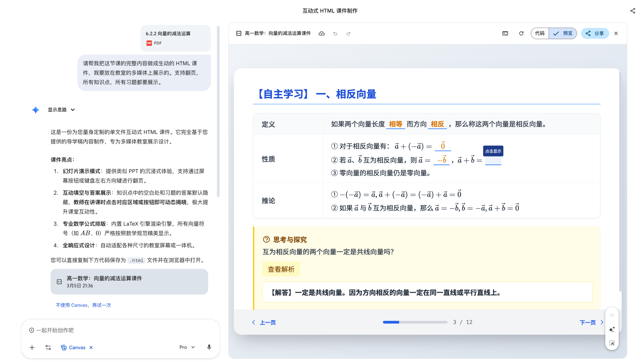644x364 pixels.
Task: Toggle the 查看解析 answer button
Action: pos(281,269)
